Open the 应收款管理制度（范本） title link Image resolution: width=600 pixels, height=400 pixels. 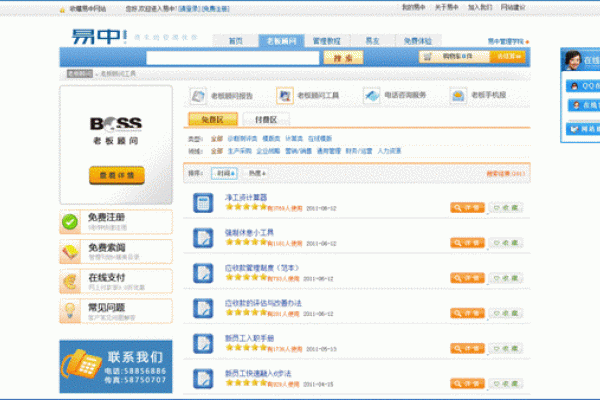pyautogui.click(x=262, y=268)
